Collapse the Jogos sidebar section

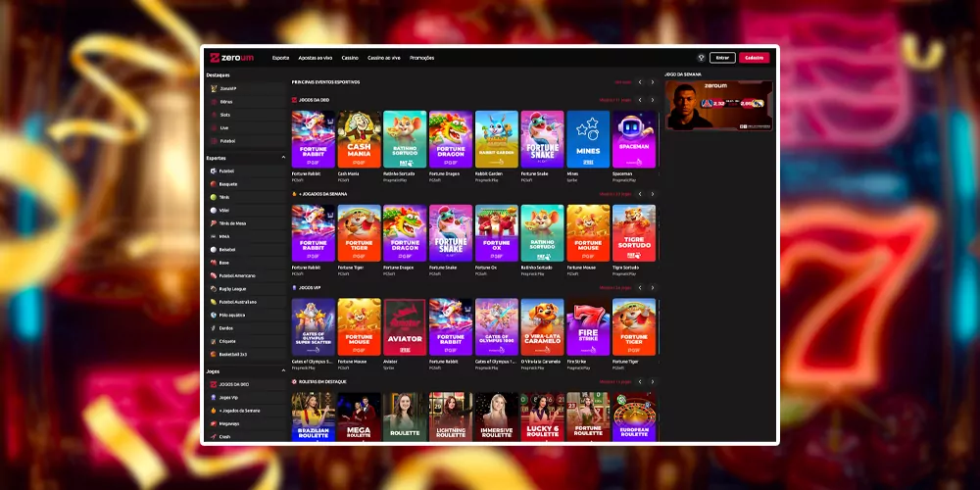[x=283, y=371]
